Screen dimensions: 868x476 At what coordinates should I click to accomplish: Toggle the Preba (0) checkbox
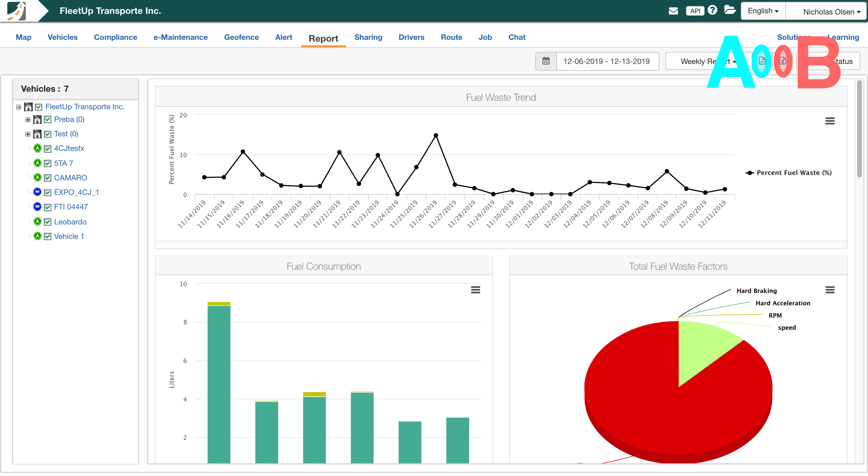48,120
